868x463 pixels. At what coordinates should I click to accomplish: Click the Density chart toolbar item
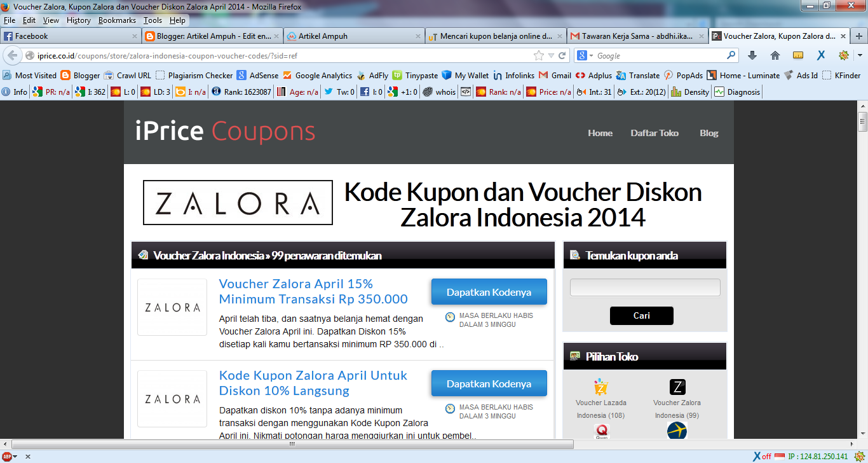pyautogui.click(x=690, y=92)
